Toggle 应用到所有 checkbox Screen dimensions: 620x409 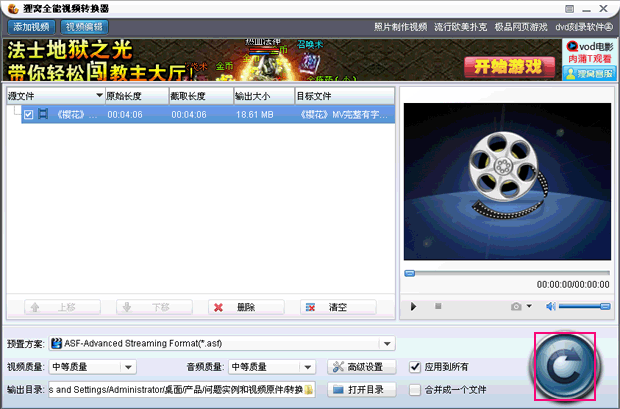click(414, 367)
